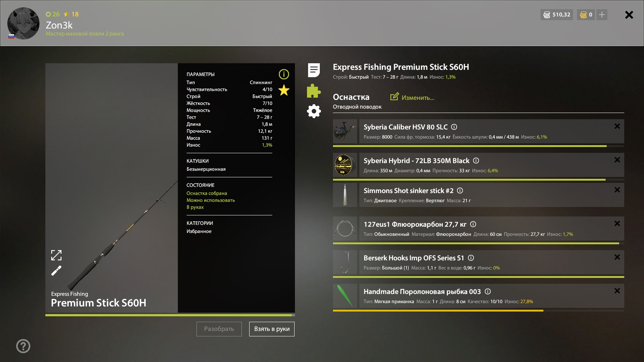Close the rod details screen
Image resolution: width=644 pixels, height=362 pixels.
pyautogui.click(x=629, y=15)
